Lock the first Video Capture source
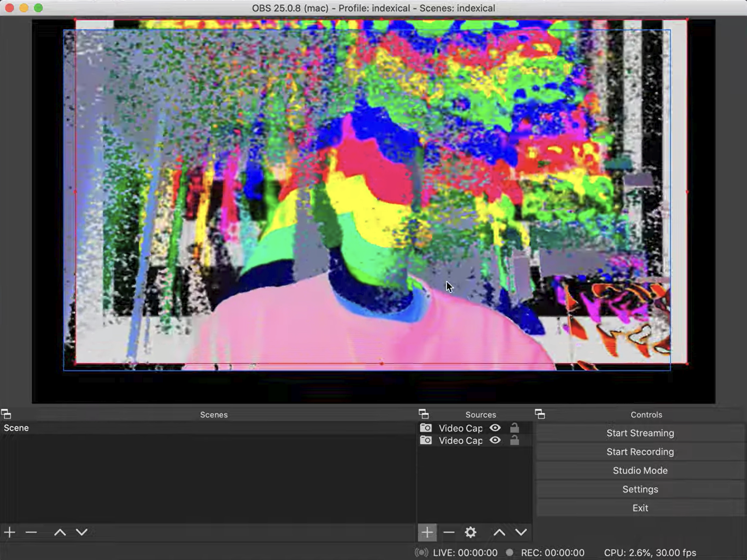 point(514,428)
